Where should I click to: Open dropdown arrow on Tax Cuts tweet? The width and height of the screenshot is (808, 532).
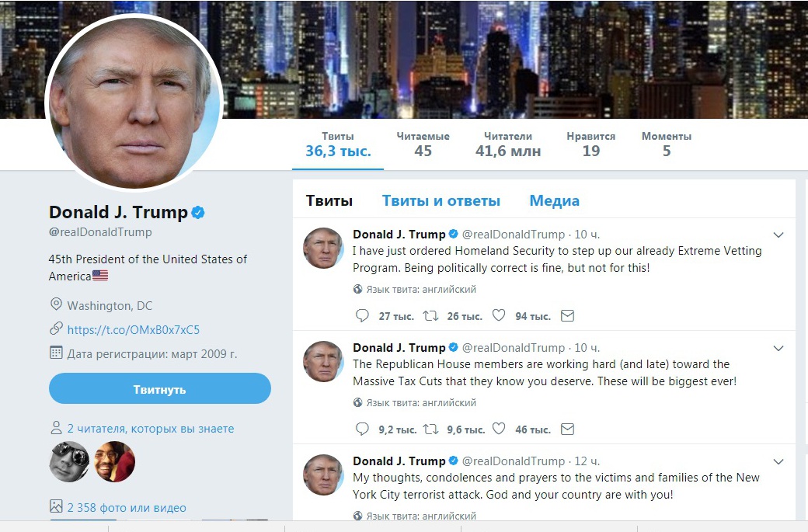point(778,348)
